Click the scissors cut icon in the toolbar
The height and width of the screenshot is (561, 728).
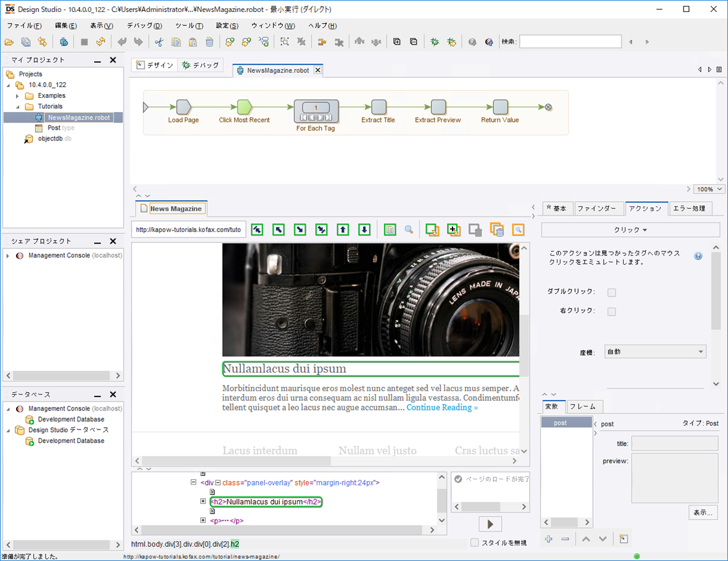coord(159,42)
